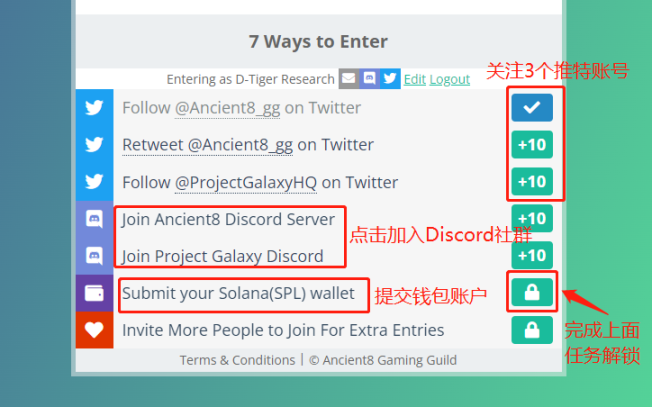Click the heart icon for Invite More People

94,330
